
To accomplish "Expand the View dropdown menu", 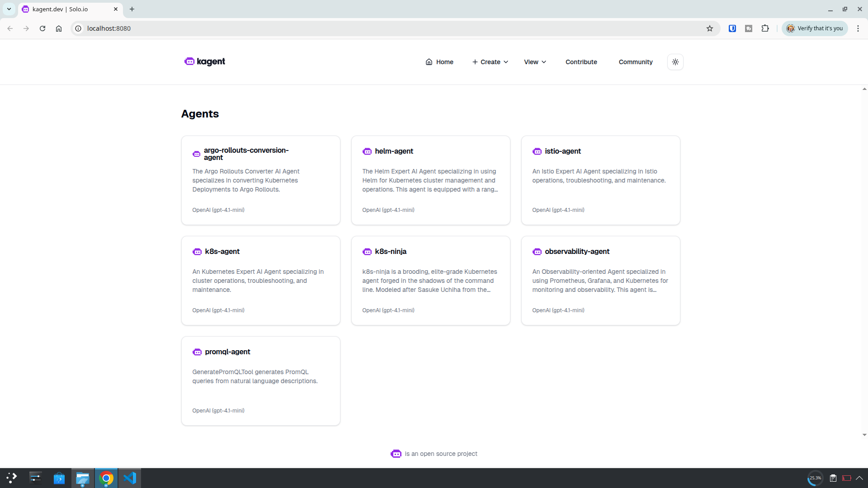I will pyautogui.click(x=534, y=62).
